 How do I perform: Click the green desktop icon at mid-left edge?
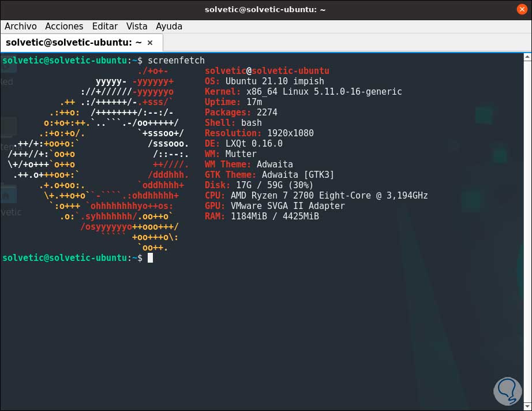pyautogui.click(x=5, y=124)
